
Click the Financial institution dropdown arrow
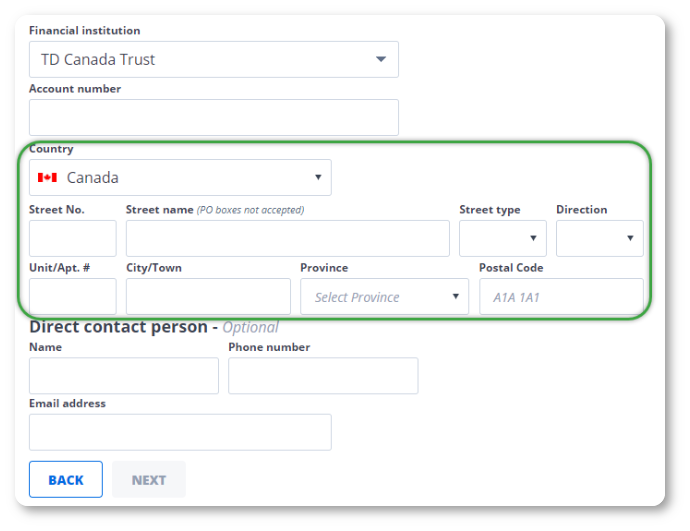click(x=380, y=60)
